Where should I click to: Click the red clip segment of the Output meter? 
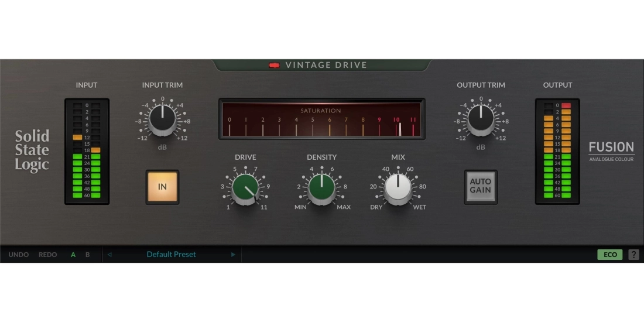[x=566, y=105]
